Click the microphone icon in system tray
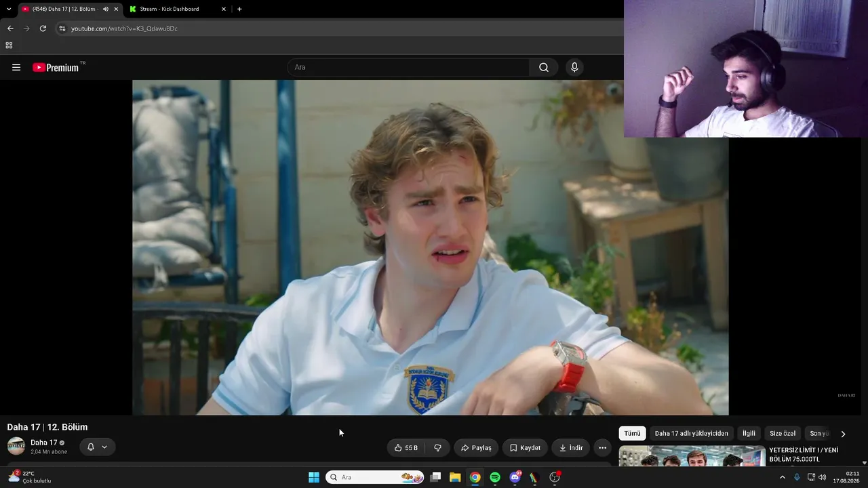 [797, 477]
